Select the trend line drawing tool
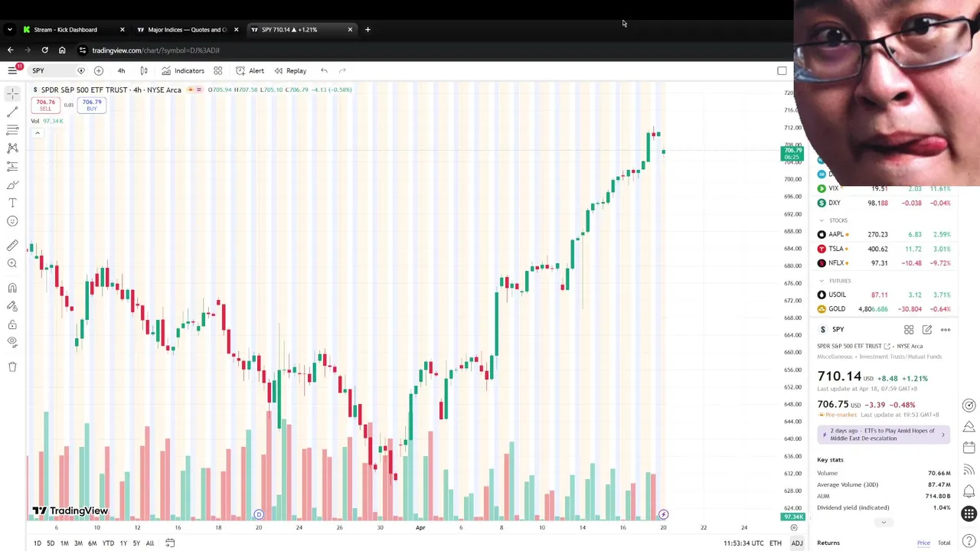 (12, 111)
